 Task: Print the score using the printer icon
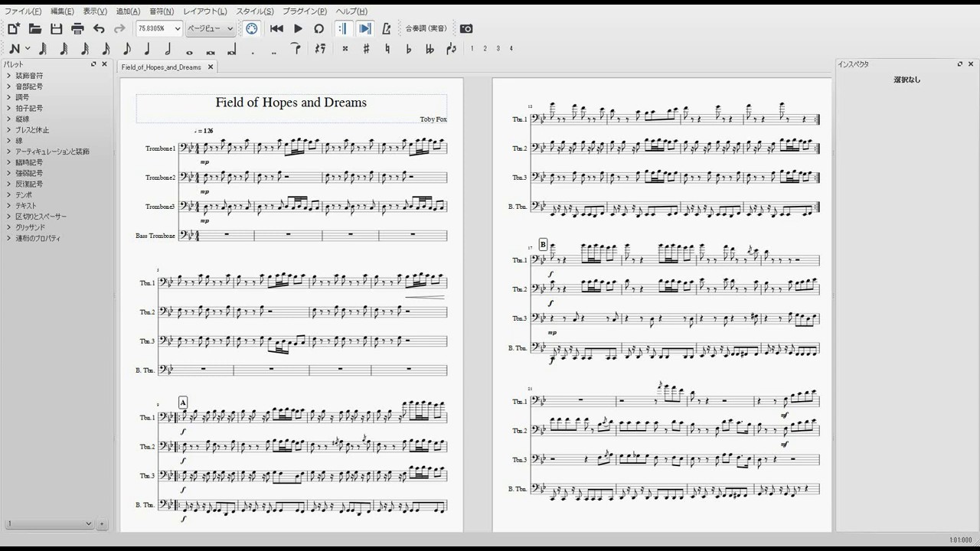(77, 29)
